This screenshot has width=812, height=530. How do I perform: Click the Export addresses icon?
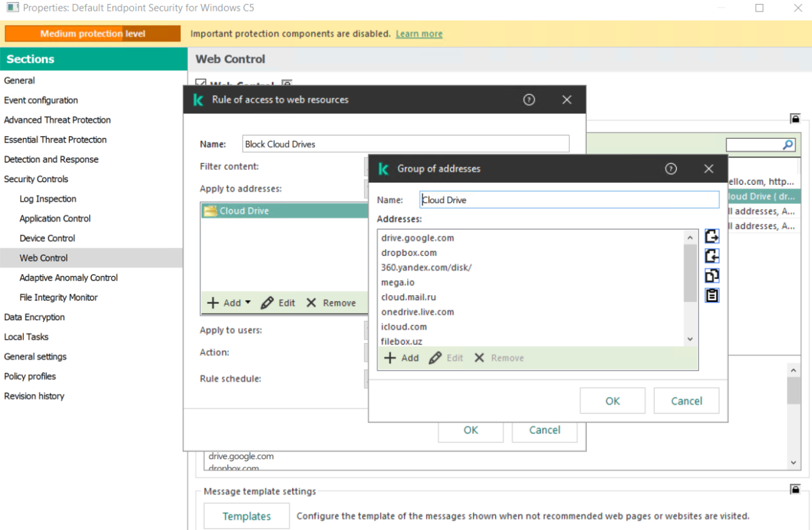(x=712, y=236)
